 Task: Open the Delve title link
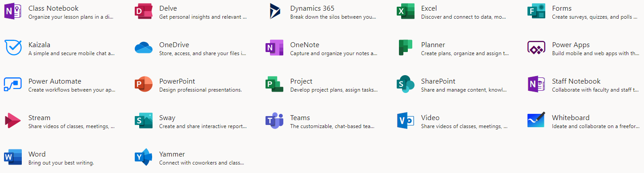[x=168, y=8]
